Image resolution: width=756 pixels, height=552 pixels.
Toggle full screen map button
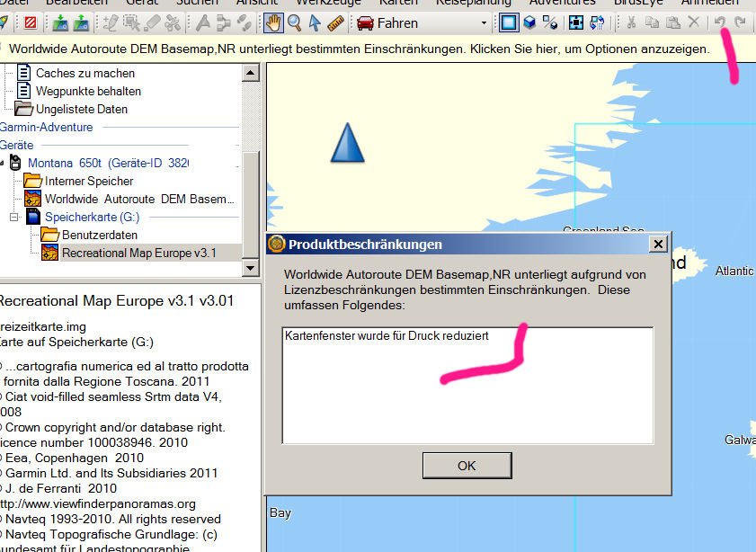point(576,23)
